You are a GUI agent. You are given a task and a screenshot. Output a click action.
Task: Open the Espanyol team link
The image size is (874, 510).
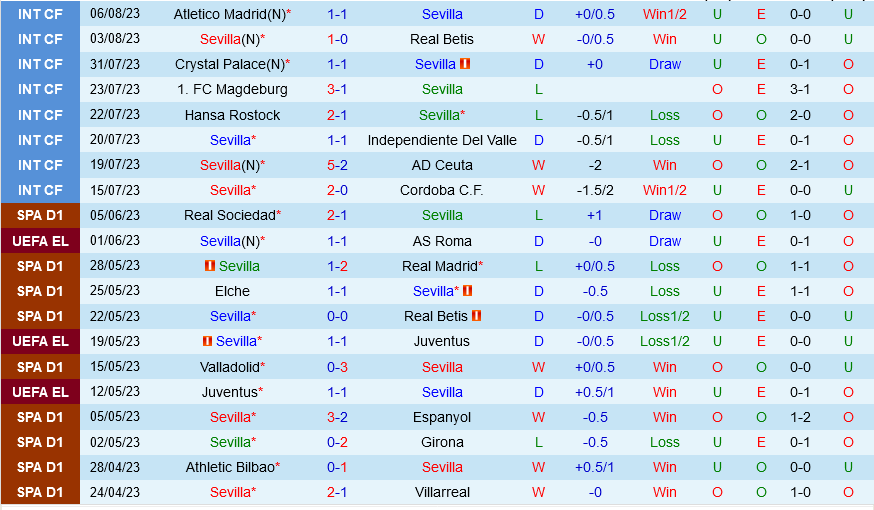point(442,417)
